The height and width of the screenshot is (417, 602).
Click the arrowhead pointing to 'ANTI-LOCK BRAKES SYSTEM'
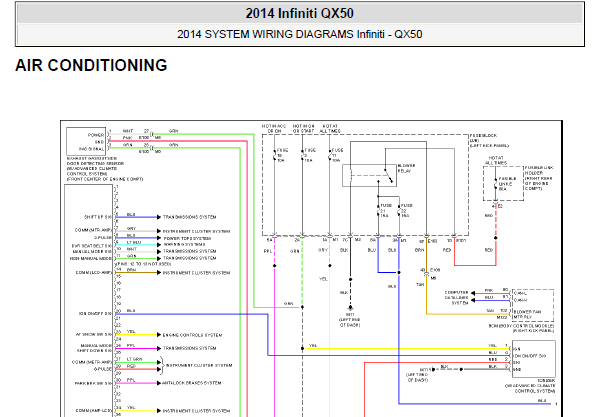point(159,383)
